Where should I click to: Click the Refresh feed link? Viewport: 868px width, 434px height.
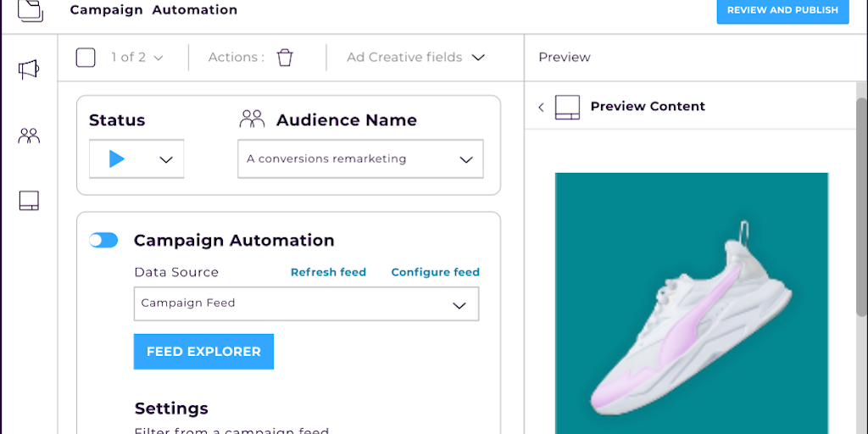pyautogui.click(x=328, y=272)
